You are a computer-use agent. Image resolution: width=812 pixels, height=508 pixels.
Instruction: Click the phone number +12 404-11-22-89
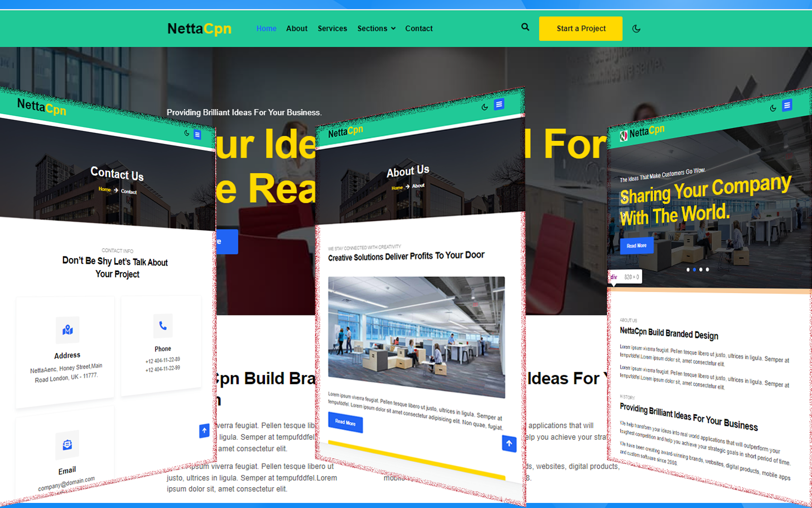click(x=162, y=360)
